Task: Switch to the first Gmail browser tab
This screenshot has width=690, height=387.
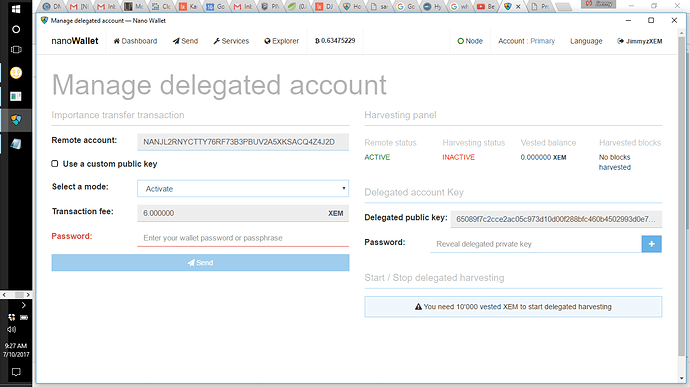Action: coord(79,6)
